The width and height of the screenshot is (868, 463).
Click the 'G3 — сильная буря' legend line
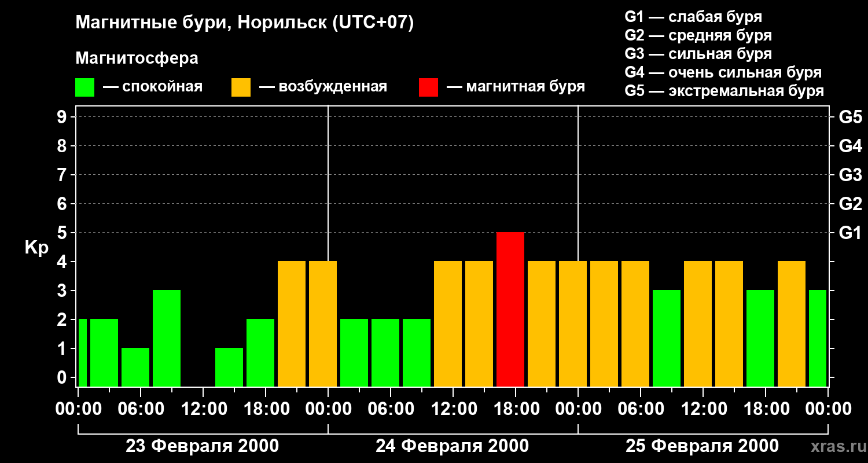tap(698, 54)
